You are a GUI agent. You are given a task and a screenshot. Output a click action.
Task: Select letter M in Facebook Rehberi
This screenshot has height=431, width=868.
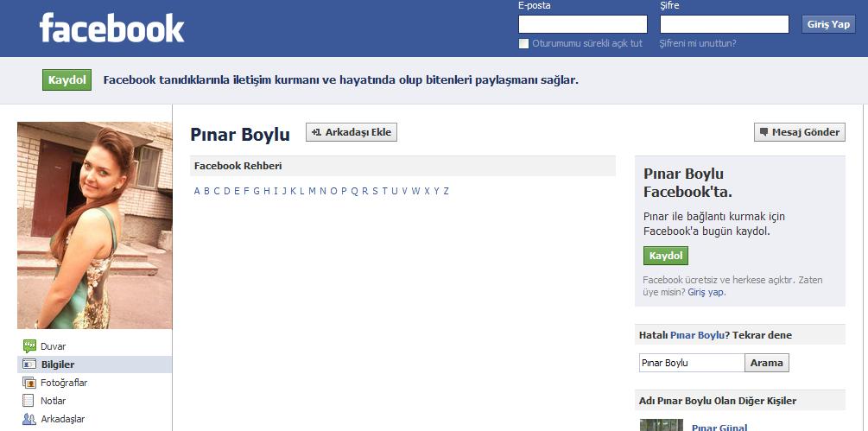(312, 192)
